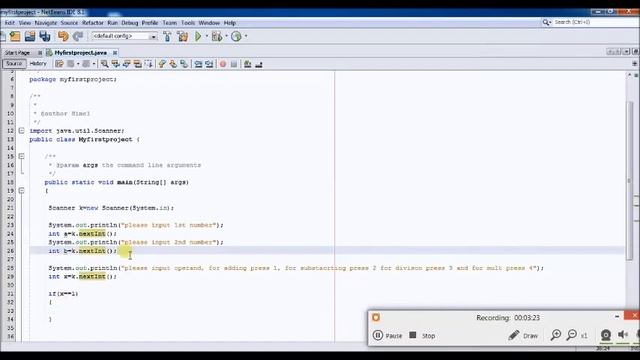Click the Shift Line Right icon
640x360 pixels.
pos(209,64)
